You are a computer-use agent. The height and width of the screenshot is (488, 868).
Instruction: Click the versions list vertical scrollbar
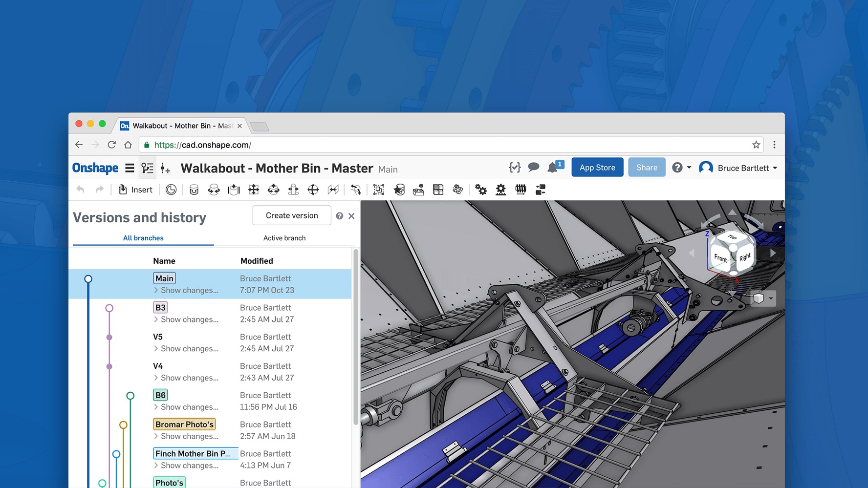(356, 337)
